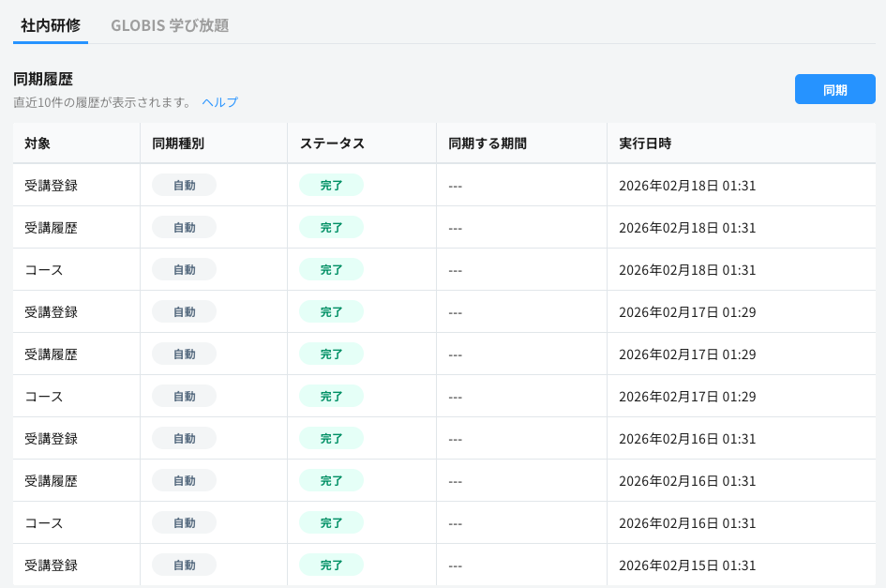Click the 同期する期間 column header

[x=488, y=143]
